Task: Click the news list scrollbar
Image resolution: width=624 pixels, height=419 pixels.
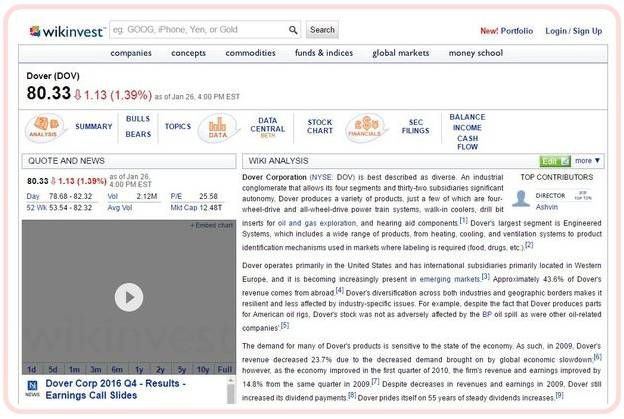Action: tap(231, 391)
